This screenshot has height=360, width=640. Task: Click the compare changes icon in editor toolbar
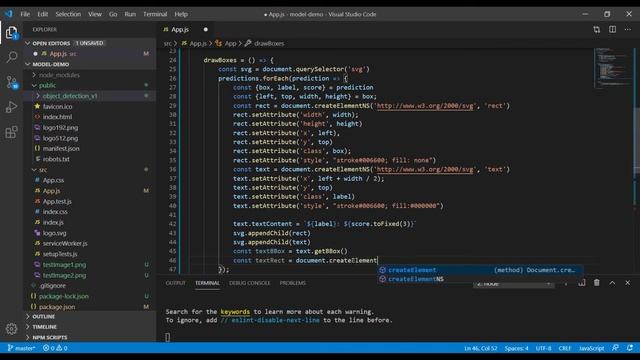tap(597, 29)
